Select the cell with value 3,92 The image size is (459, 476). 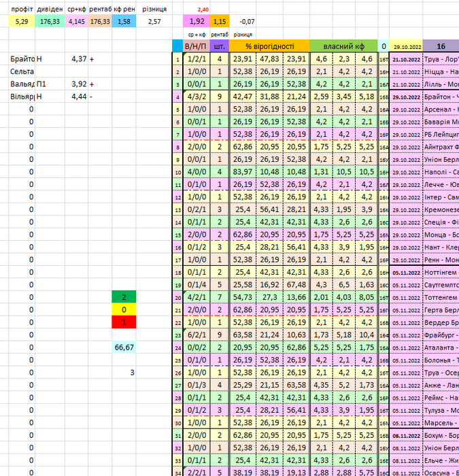point(76,84)
